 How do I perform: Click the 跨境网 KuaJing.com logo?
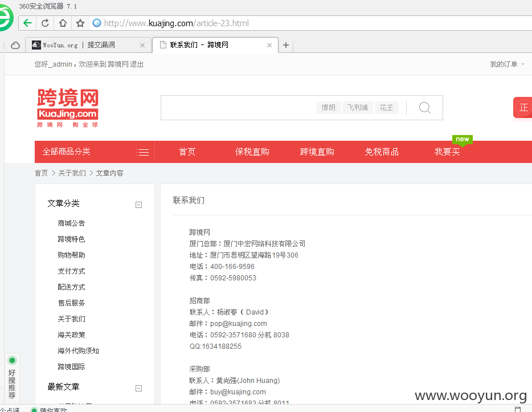point(68,108)
